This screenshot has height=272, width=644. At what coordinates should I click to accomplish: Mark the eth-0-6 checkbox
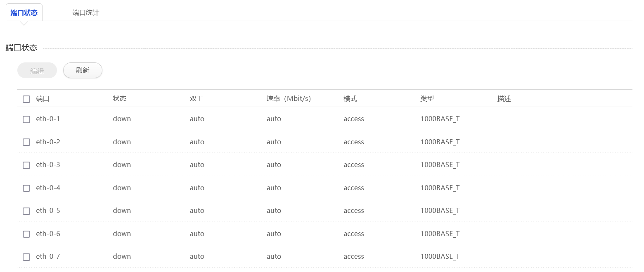pos(26,234)
